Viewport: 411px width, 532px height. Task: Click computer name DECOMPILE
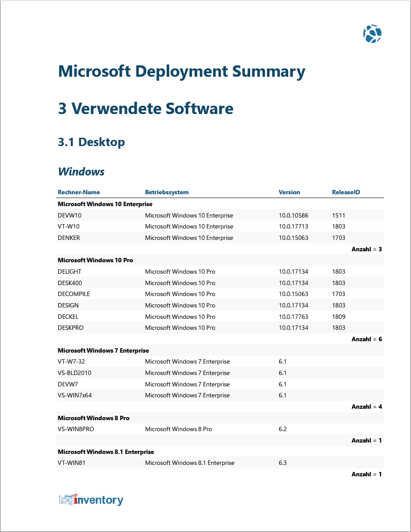tap(74, 294)
